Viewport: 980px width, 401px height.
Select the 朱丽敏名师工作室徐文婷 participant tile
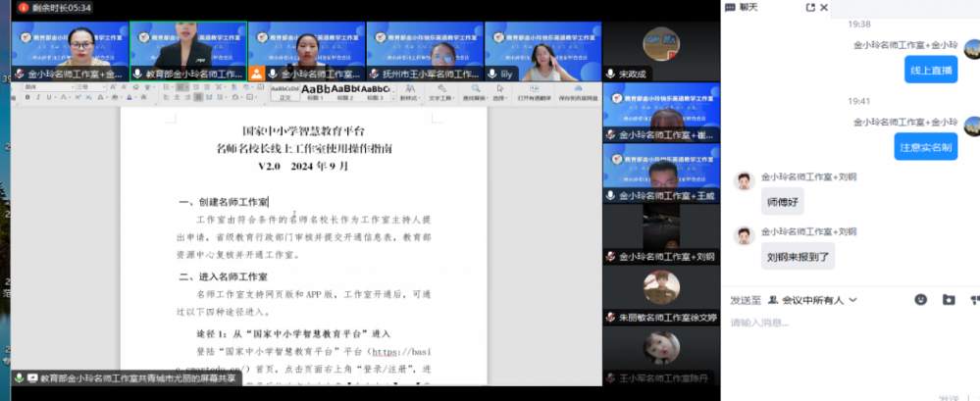(x=661, y=294)
